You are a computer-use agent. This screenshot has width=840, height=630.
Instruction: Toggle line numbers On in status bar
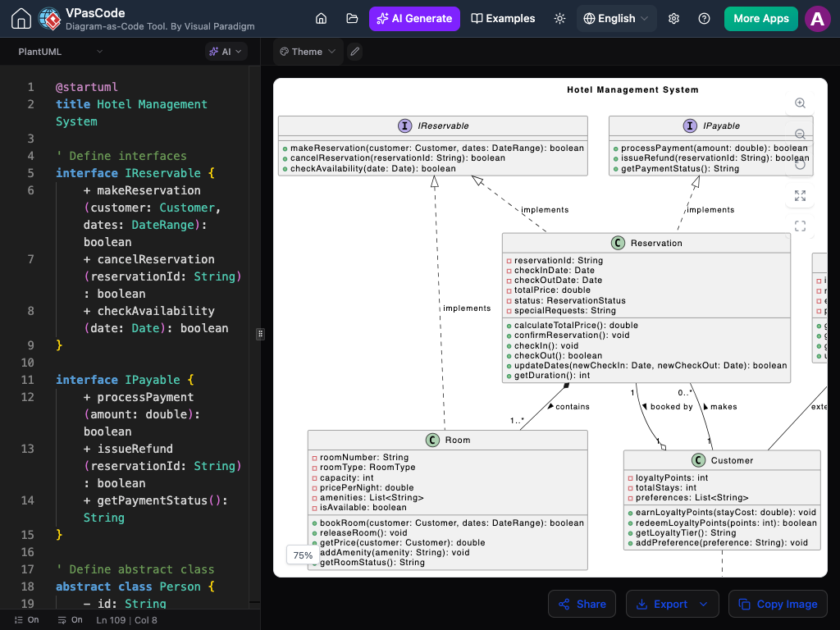(27, 620)
